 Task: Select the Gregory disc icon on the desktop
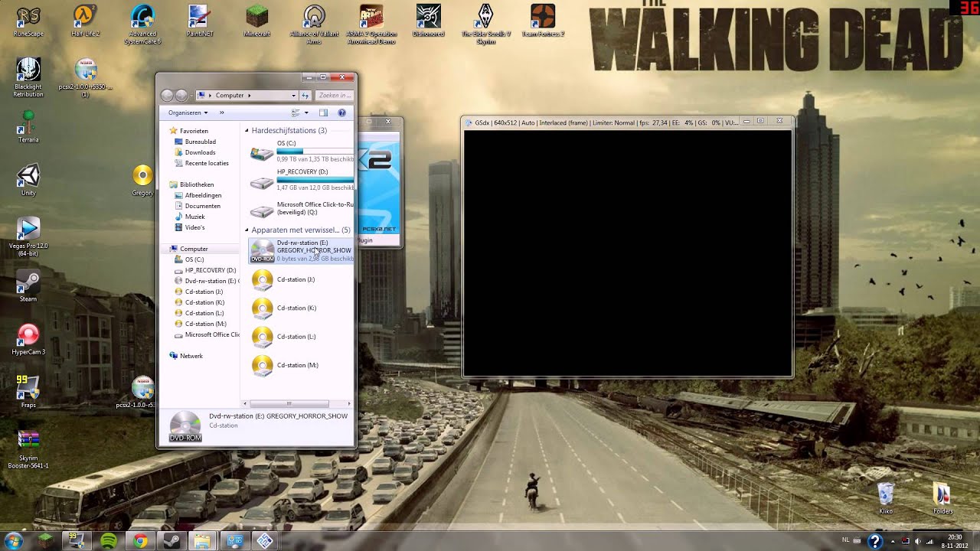click(142, 181)
